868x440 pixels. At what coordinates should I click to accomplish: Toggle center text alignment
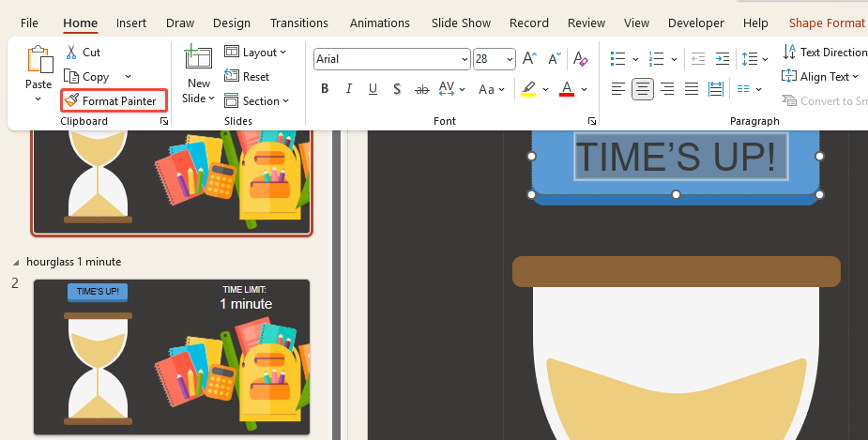[643, 89]
